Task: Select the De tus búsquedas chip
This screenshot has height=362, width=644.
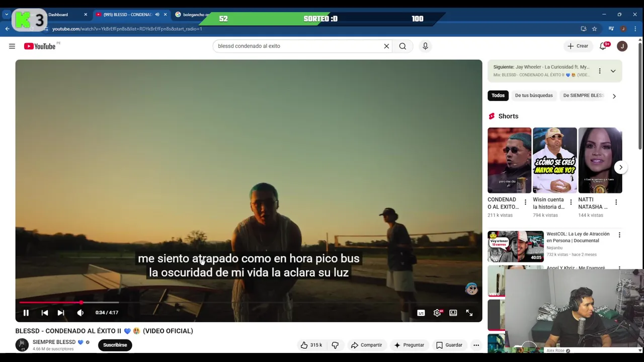Action: pyautogui.click(x=534, y=96)
